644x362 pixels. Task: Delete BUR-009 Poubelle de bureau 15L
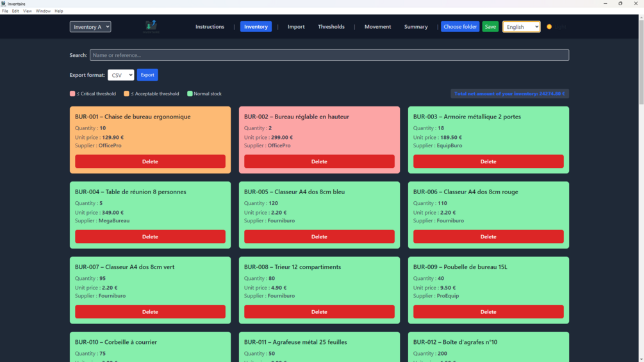point(488,311)
